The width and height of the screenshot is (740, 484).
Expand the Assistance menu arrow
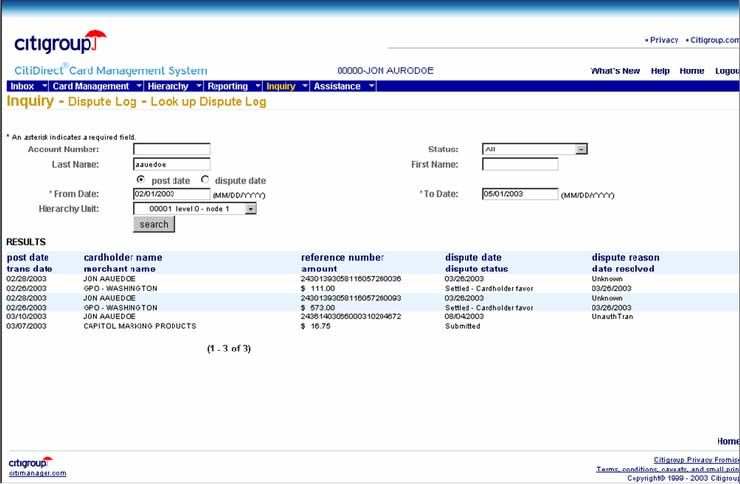point(371,86)
